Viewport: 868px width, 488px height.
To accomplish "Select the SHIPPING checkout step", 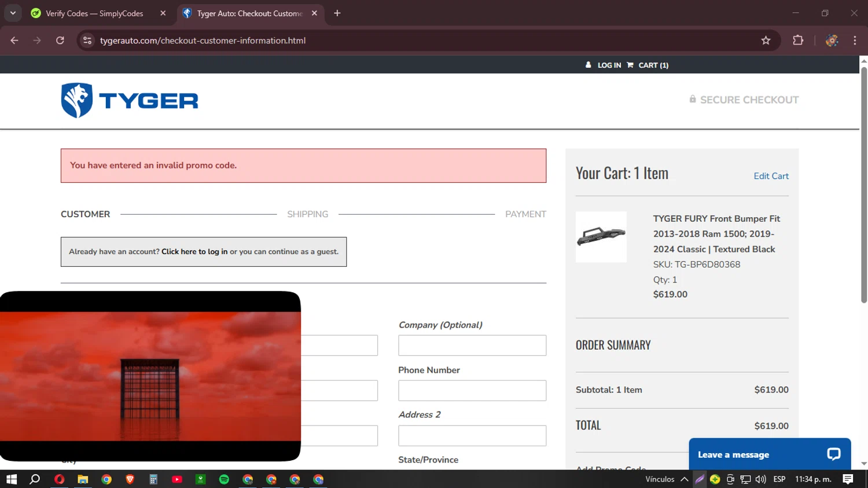I will pos(308,214).
